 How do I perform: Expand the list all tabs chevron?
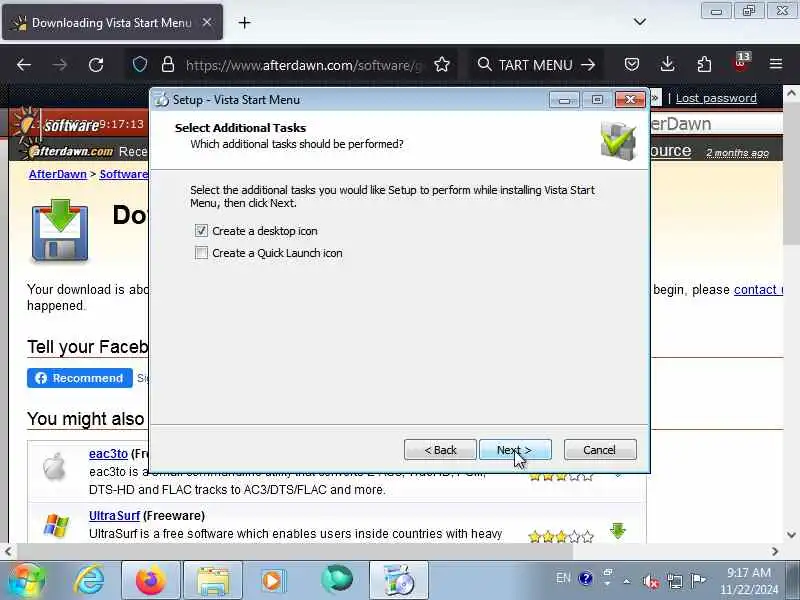[640, 22]
